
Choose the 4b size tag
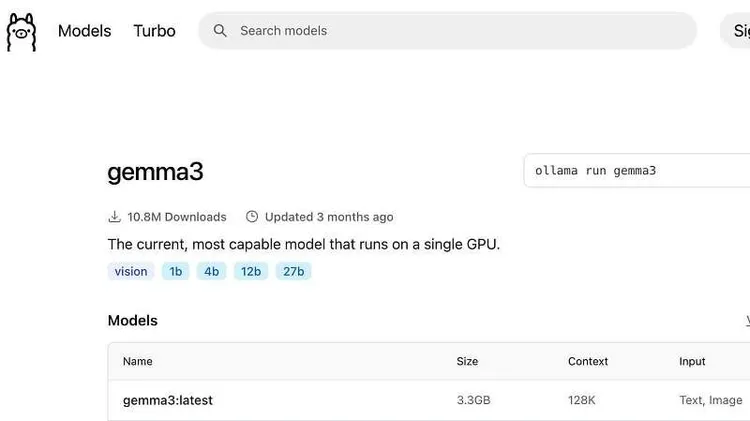point(211,271)
